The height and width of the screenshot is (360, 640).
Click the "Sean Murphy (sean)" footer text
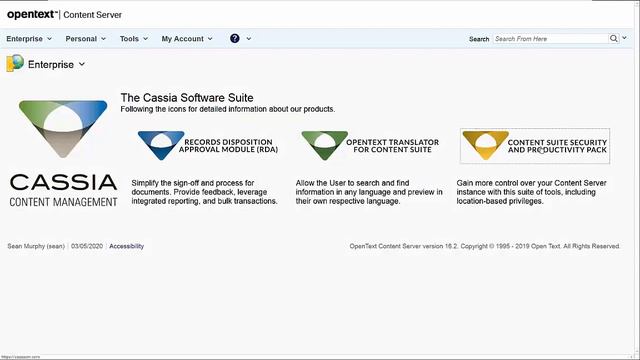(x=36, y=246)
